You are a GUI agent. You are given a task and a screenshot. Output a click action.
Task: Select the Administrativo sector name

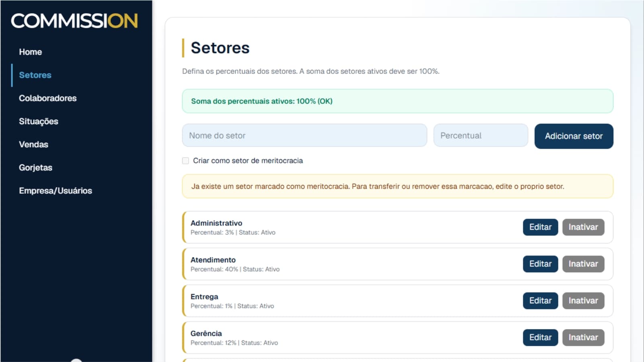click(x=216, y=223)
